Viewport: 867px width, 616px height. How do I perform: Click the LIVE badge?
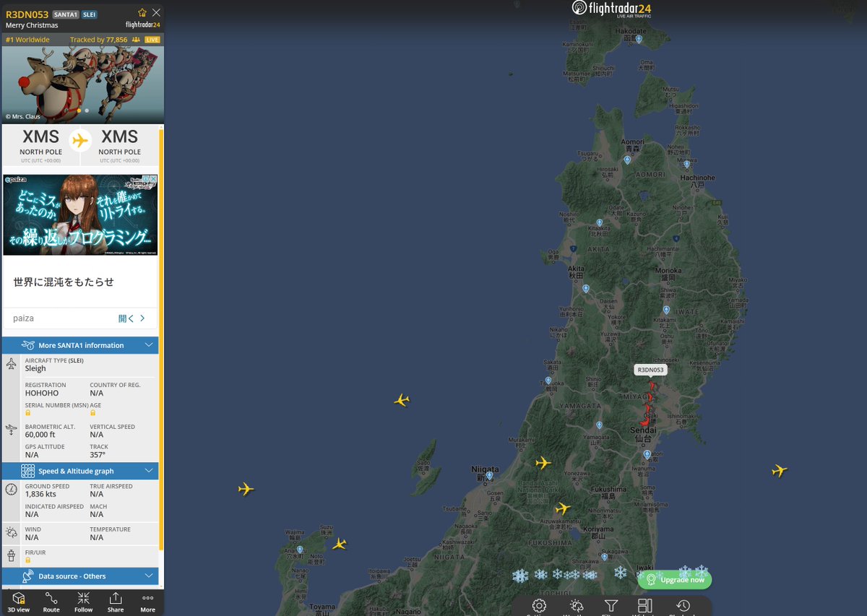pos(152,40)
